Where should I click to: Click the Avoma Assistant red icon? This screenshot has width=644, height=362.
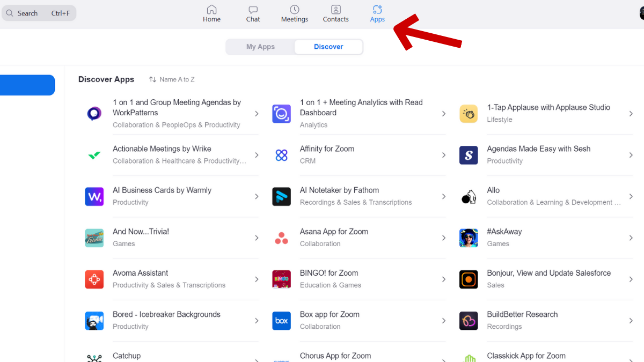tap(94, 279)
